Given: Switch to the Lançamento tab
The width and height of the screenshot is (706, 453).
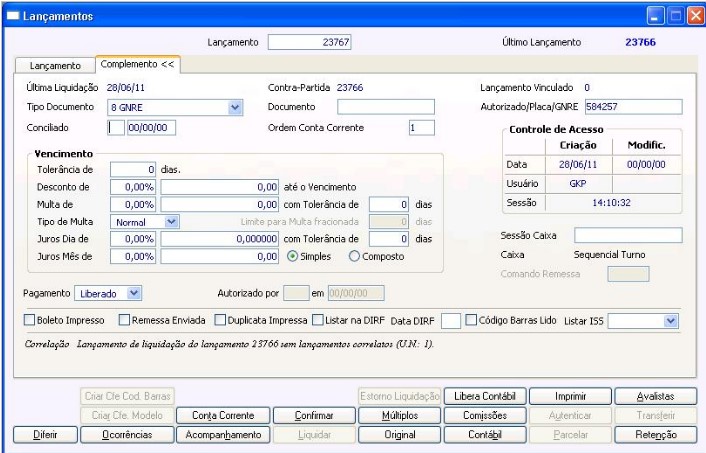Looking at the screenshot, I should (55, 65).
